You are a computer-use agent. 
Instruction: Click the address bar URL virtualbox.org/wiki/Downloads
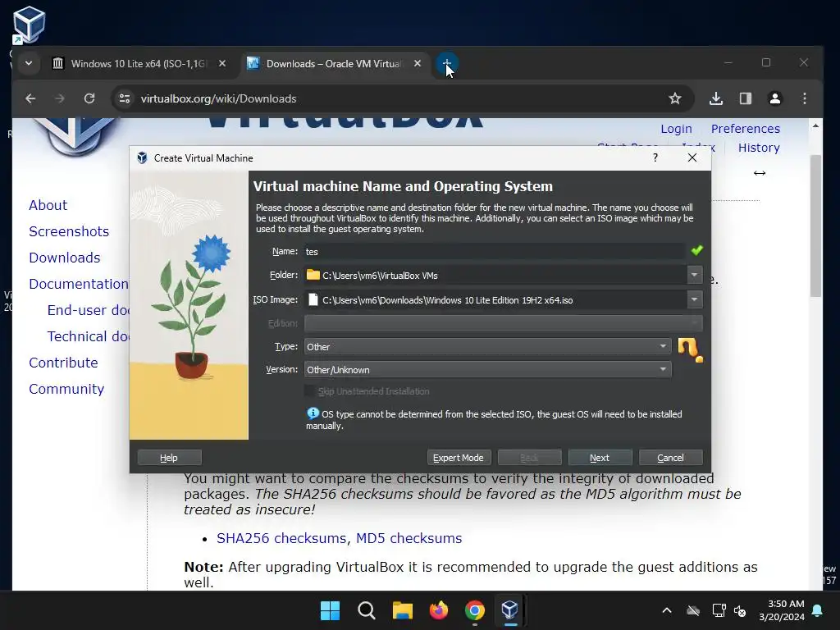point(218,98)
